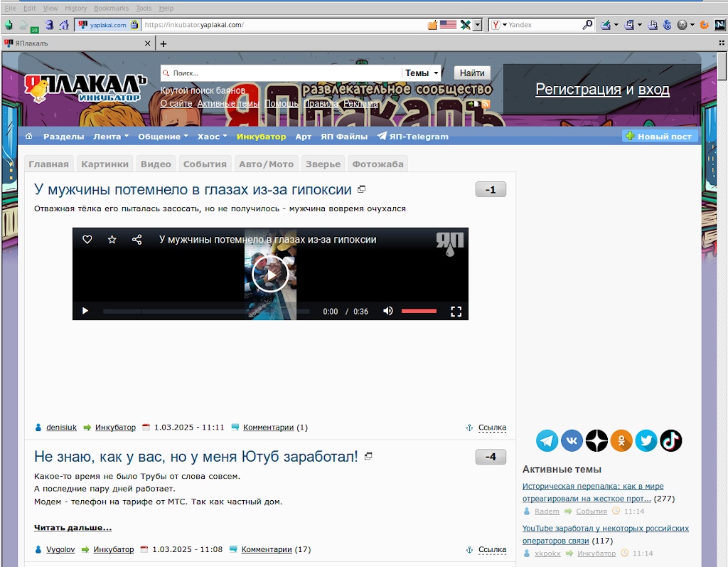Click the pop-out icon next to Ютуб заработал title
This screenshot has width=728, height=567.
[368, 457]
